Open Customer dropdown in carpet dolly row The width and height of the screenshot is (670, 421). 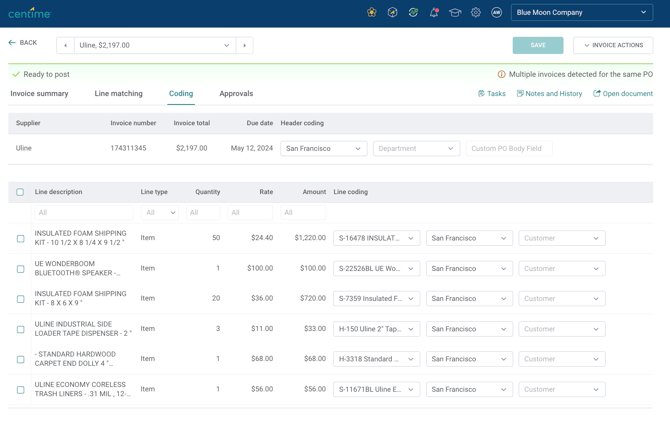(x=562, y=359)
